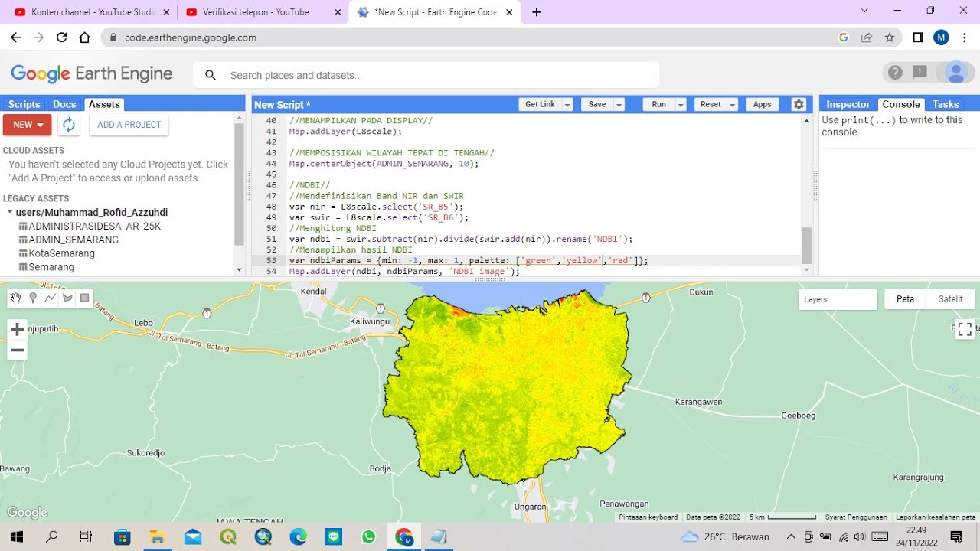The image size is (980, 551).
Task: Select the draw line tool
Action: 50,298
